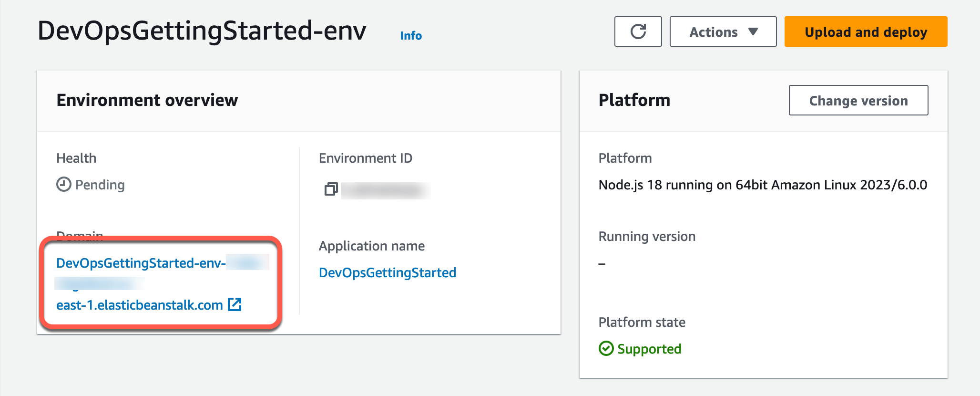The image size is (980, 396).
Task: Click the Health label
Action: click(x=76, y=158)
